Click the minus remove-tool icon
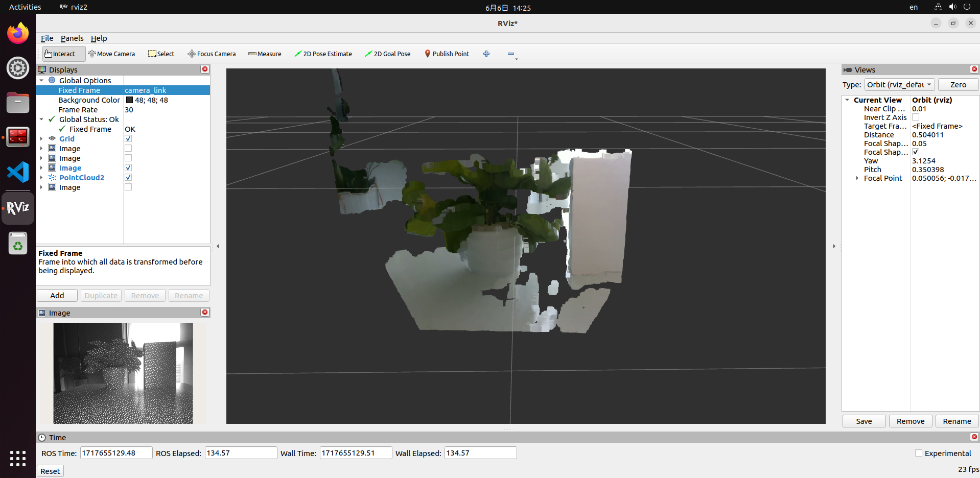 510,54
